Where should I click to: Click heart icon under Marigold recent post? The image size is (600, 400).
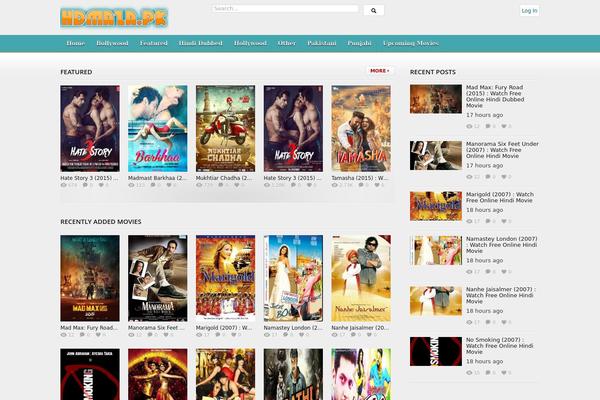[x=504, y=221]
